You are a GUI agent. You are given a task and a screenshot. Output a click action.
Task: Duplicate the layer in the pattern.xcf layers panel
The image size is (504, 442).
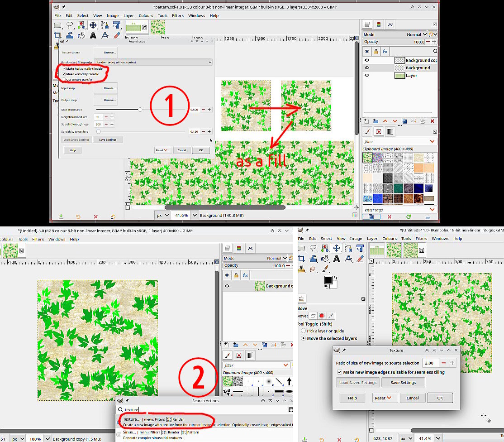point(404,121)
